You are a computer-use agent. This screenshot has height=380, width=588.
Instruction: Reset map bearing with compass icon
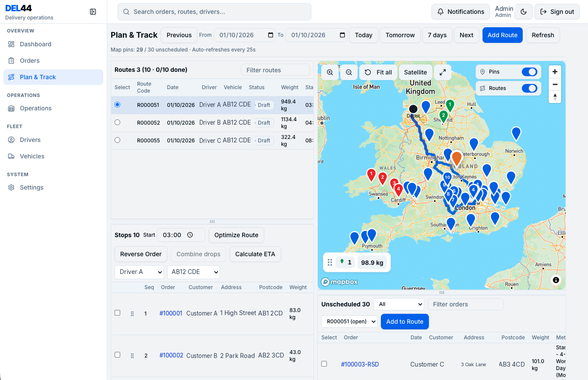click(x=555, y=97)
